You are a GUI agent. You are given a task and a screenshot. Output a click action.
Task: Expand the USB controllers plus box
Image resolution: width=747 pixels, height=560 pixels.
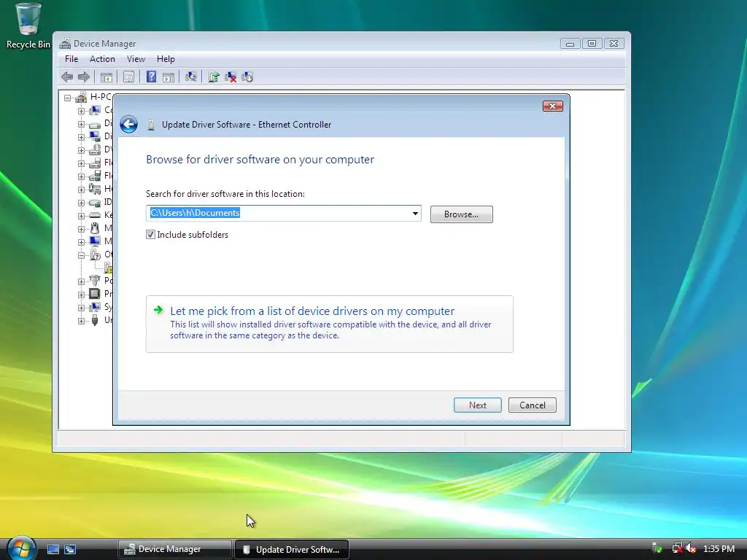(x=81, y=321)
